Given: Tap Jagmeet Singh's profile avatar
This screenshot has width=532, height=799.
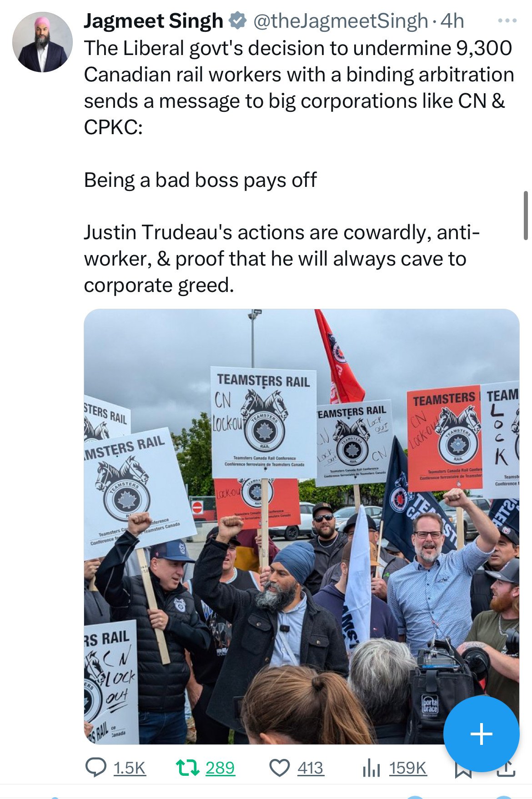Looking at the screenshot, I should point(42,42).
